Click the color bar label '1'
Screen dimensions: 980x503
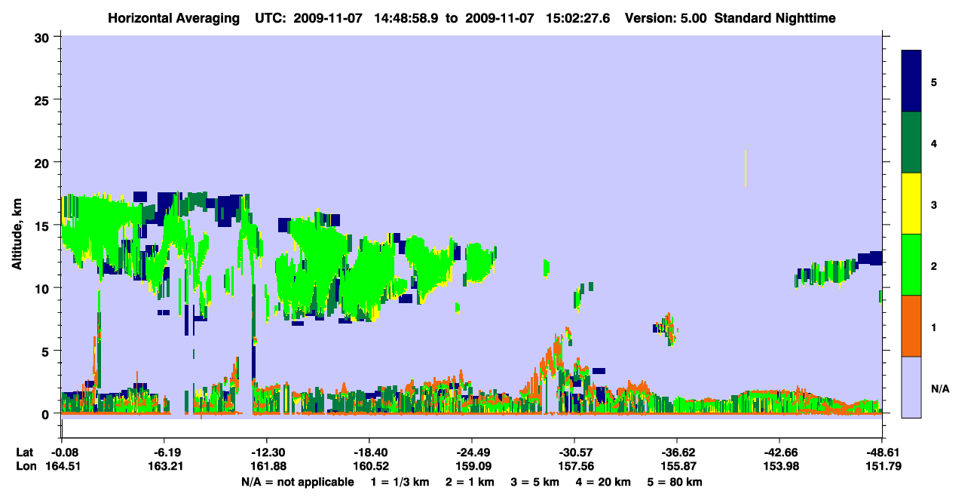point(934,327)
